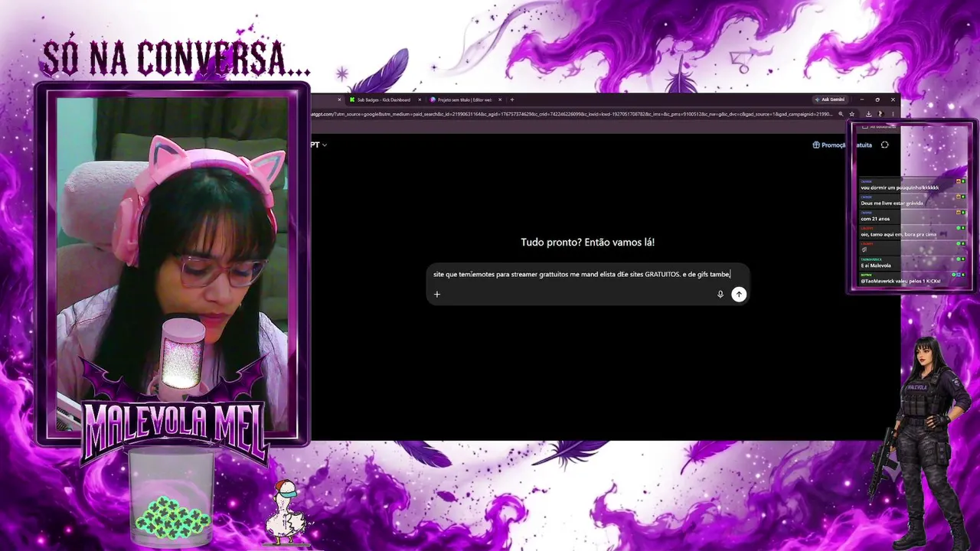Switch to the Projeto sem título editor tab
This screenshot has height=551, width=980.
463,99
